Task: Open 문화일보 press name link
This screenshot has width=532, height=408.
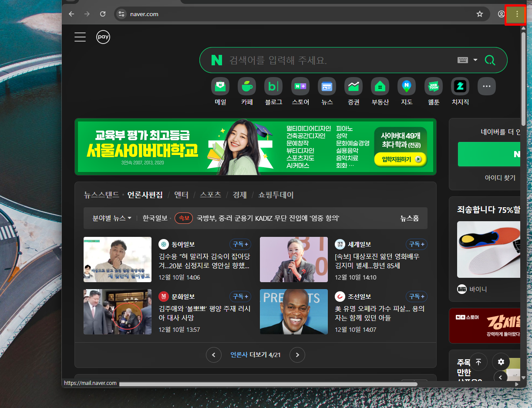Action: 183,297
